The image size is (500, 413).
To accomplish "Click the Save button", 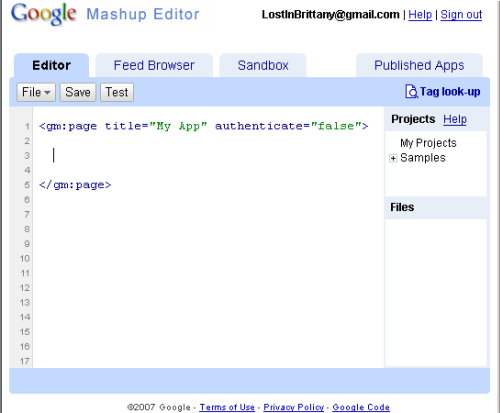I will click(x=78, y=92).
